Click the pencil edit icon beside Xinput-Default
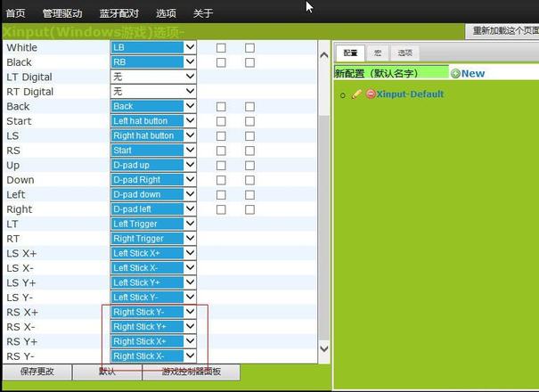 click(x=357, y=94)
